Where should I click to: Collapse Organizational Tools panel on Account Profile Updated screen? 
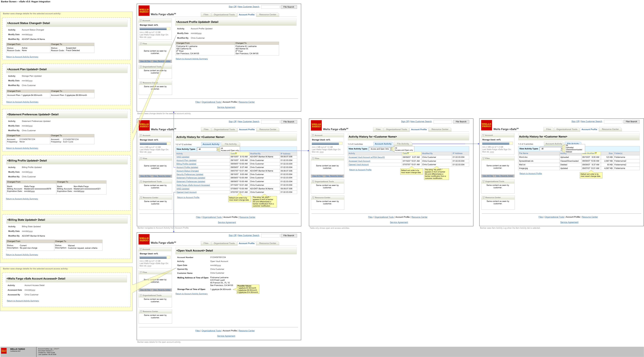141,67
